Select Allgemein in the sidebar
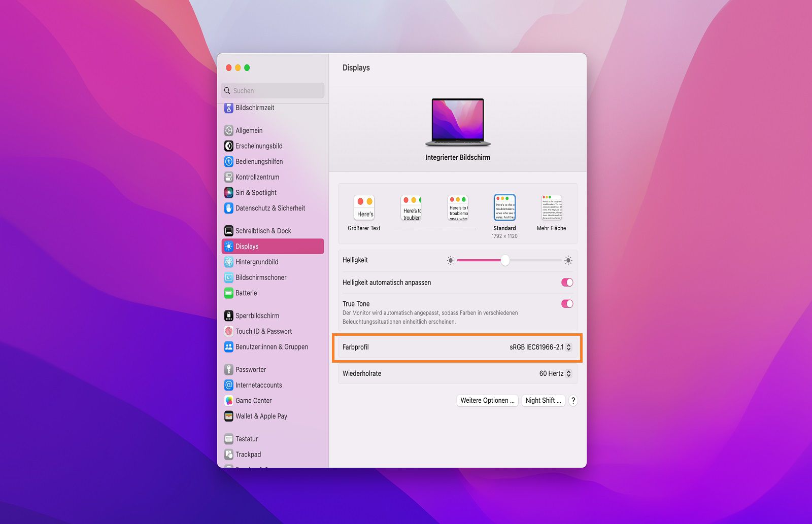 [x=273, y=130]
